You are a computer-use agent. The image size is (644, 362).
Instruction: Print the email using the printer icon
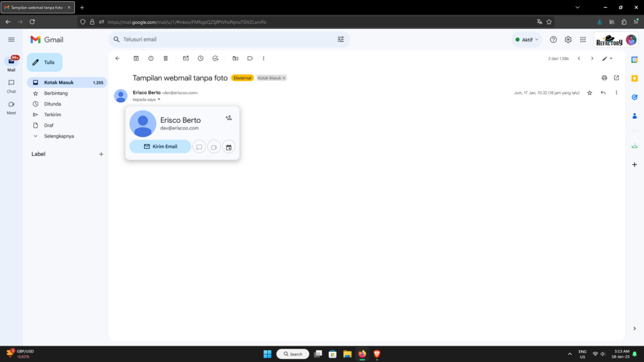click(604, 78)
